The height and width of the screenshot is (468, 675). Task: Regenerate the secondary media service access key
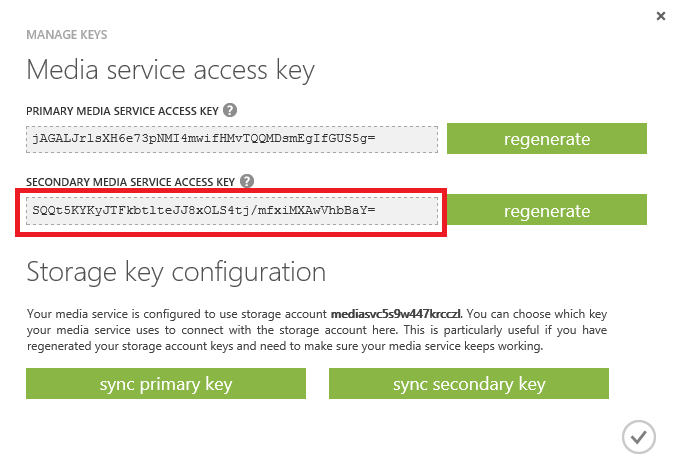[x=547, y=211]
